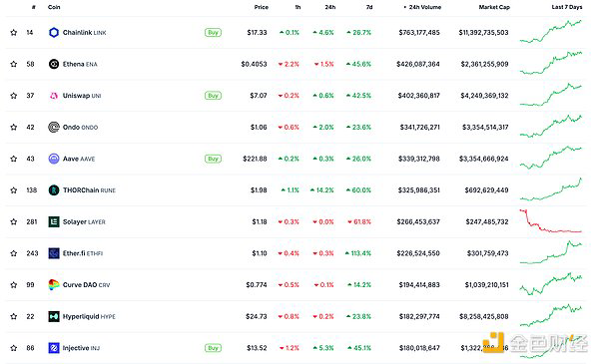The height and width of the screenshot is (364, 599).
Task: Toggle favorite star for Solayer
Action: pos(14,221)
